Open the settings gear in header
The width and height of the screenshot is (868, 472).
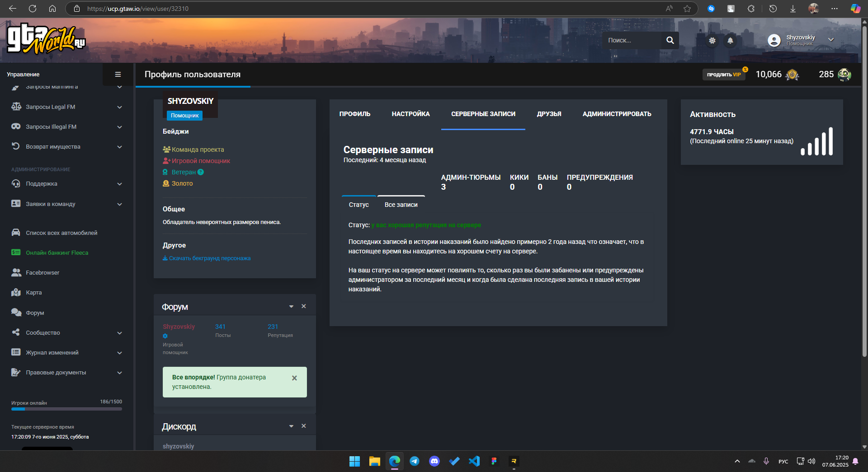pos(712,41)
